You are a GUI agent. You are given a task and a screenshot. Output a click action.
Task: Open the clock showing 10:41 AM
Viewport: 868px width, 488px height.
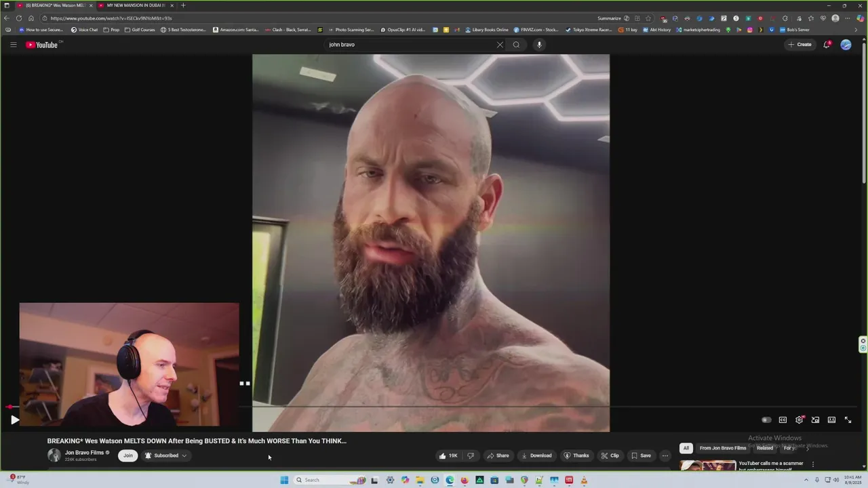coord(852,480)
